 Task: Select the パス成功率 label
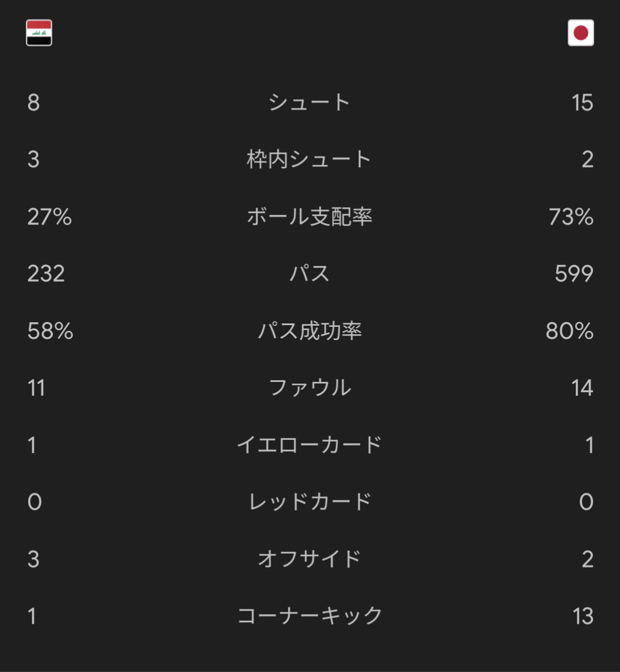309,331
